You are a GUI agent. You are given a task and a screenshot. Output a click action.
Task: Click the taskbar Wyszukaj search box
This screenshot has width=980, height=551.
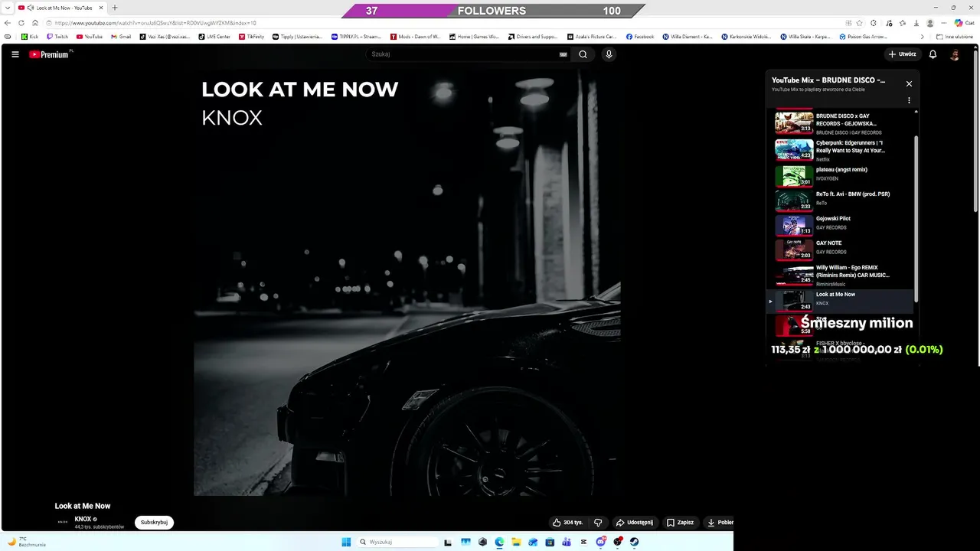398,542
